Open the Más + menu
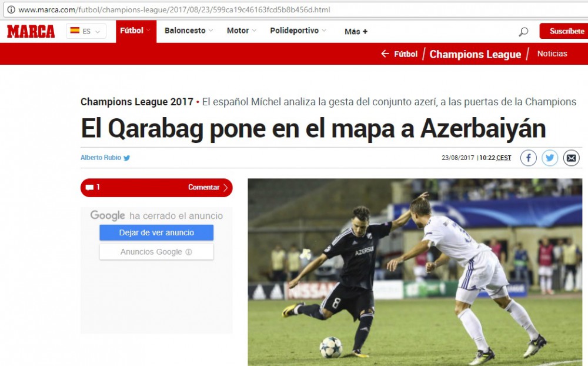 356,32
